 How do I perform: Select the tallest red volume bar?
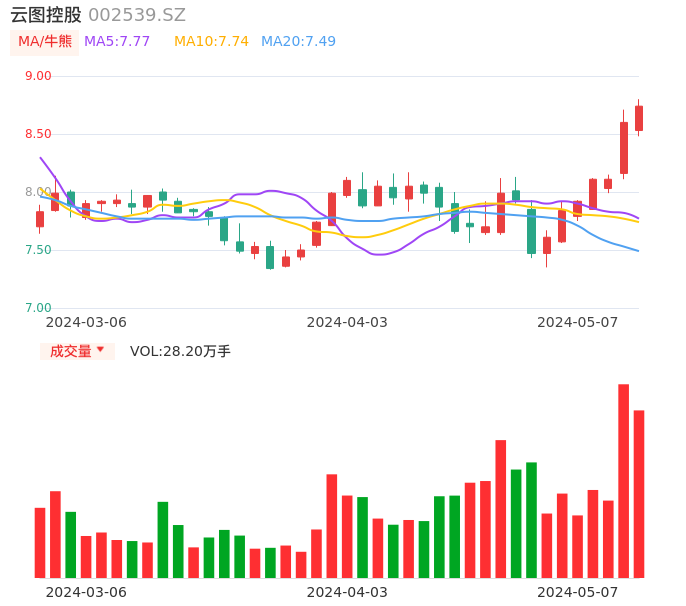(x=623, y=480)
